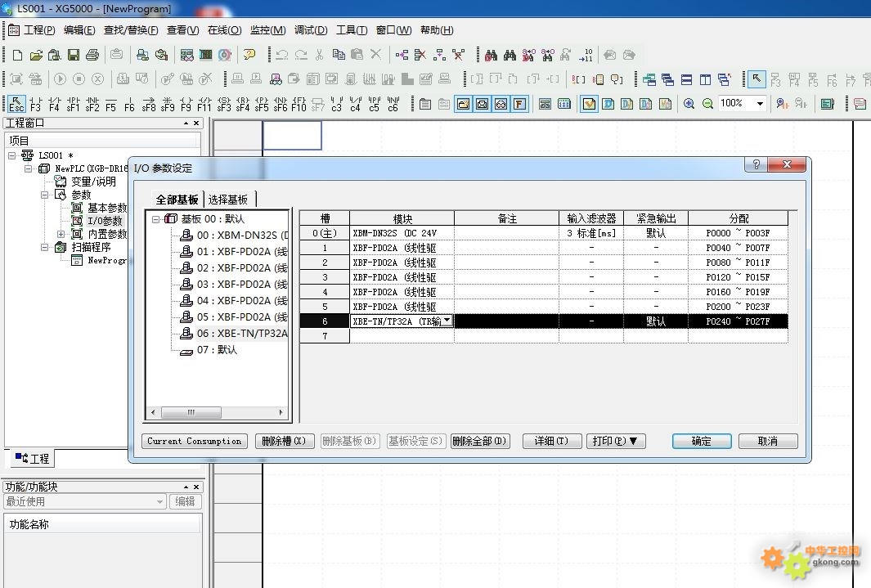The width and height of the screenshot is (871, 588).
Task: Insert a function instruction (F10)
Action: [x=299, y=104]
